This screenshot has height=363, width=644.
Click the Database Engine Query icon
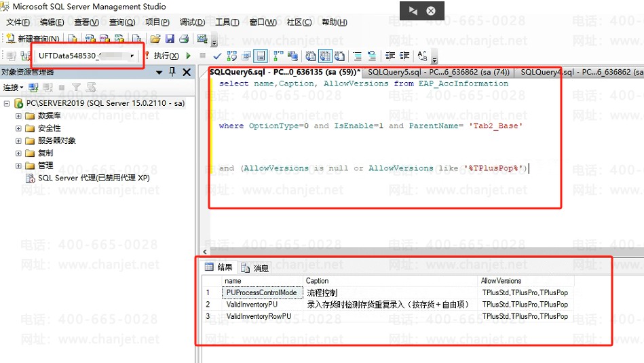pyautogui.click(x=73, y=39)
